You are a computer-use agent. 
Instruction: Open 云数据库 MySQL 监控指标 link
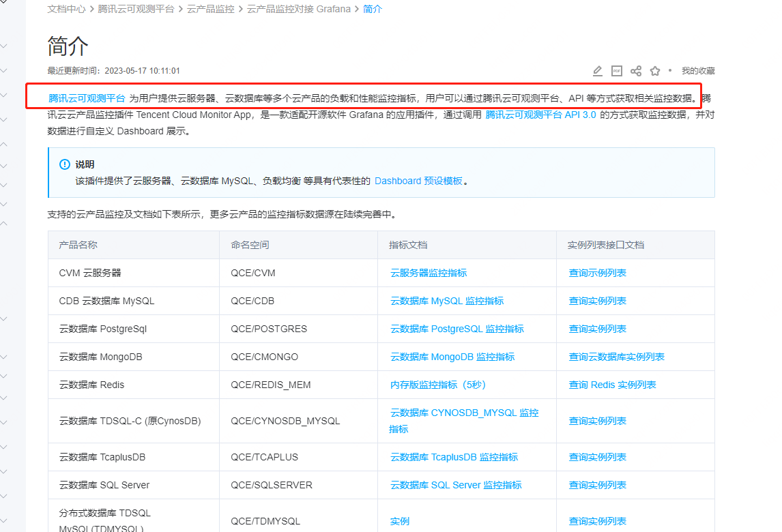click(447, 301)
